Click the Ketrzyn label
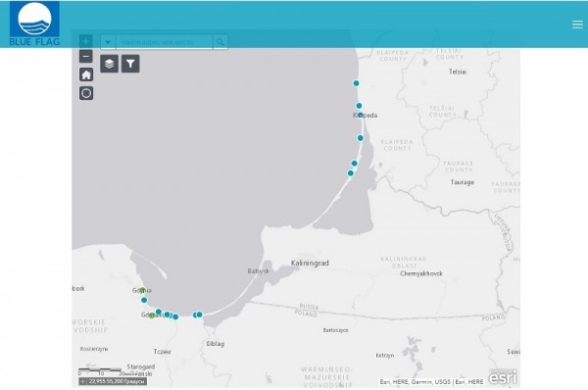Viewport: 588px width, 390px height. pyautogui.click(x=385, y=355)
